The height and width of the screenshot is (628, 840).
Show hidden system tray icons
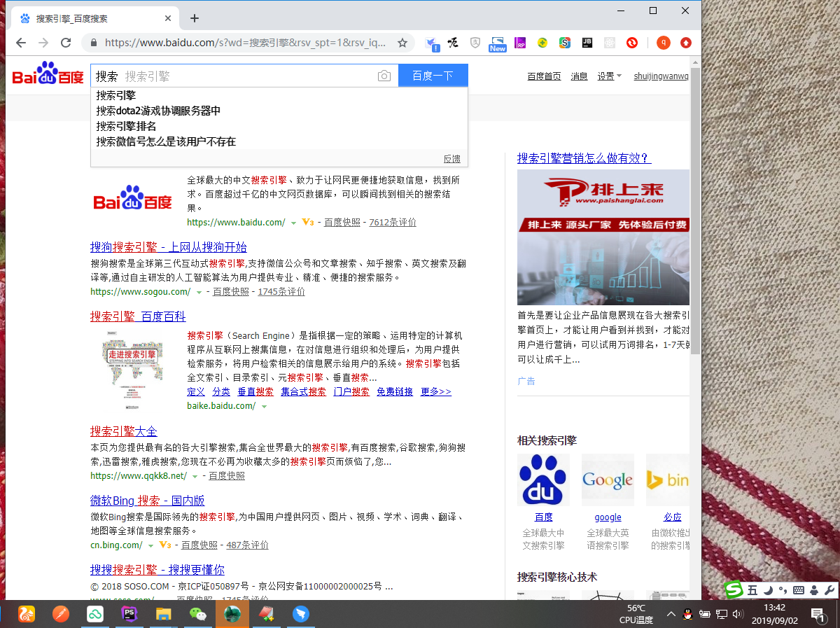(671, 614)
